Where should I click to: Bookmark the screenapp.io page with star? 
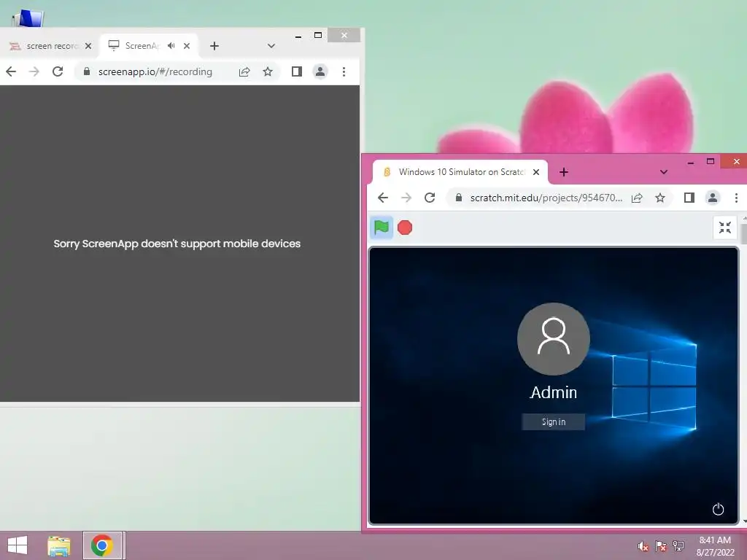(x=268, y=71)
